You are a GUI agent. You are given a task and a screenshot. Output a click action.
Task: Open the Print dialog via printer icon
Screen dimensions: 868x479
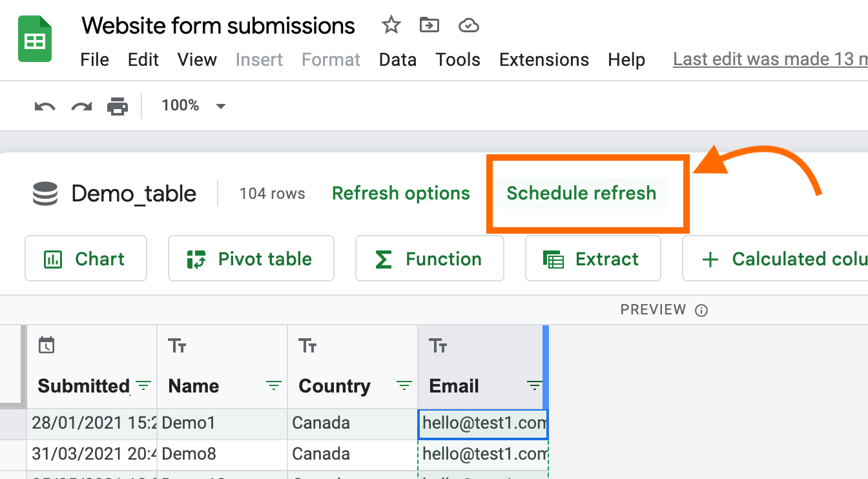point(118,105)
